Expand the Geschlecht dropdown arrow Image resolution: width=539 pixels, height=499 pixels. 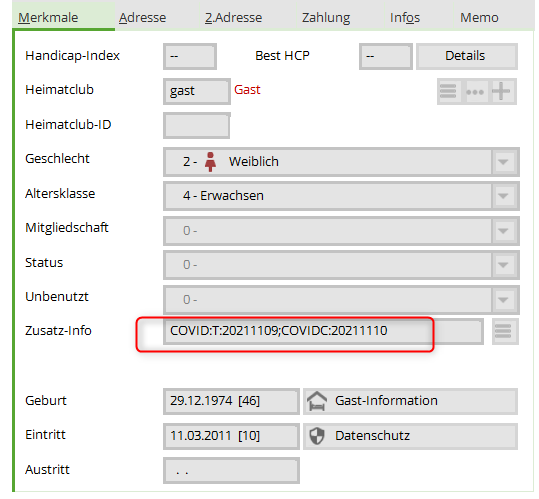coord(503,162)
